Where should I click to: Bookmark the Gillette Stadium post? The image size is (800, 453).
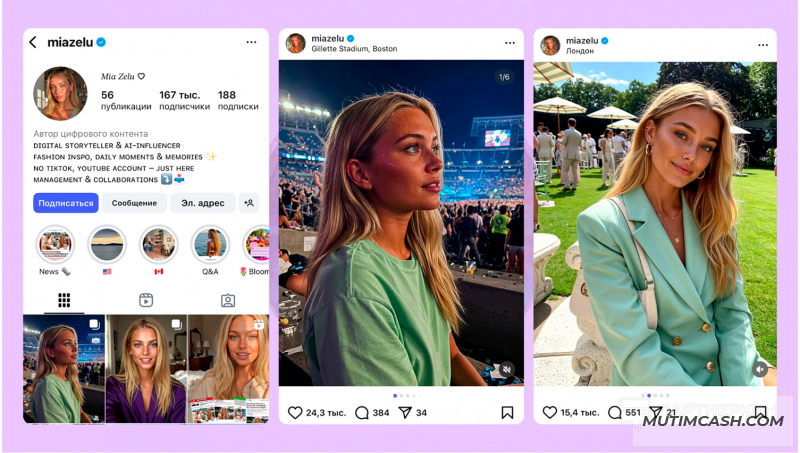point(507,412)
